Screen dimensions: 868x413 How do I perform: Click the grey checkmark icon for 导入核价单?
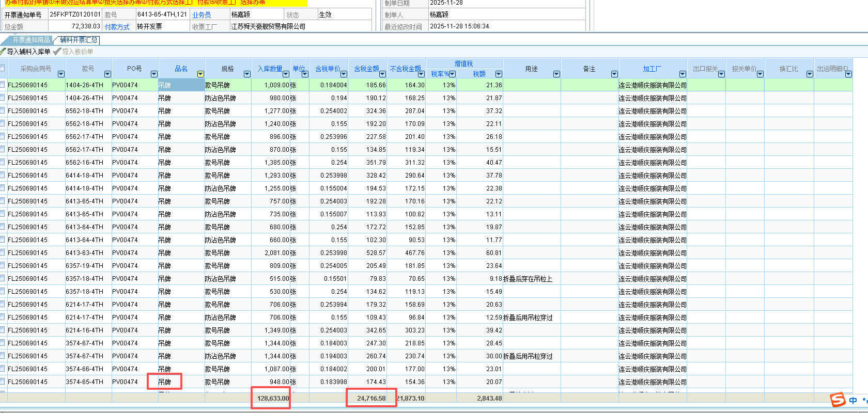coord(57,52)
